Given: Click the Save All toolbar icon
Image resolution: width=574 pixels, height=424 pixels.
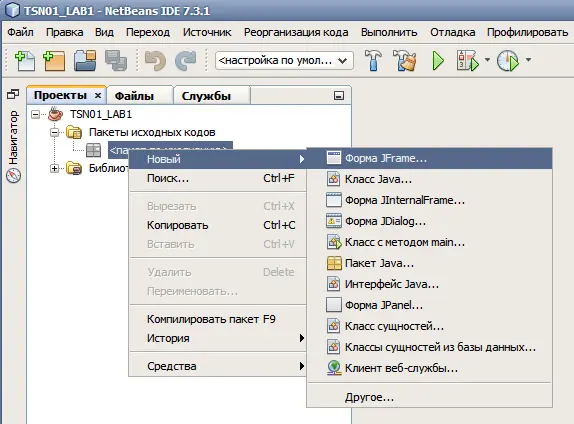Looking at the screenshot, I should tap(116, 61).
